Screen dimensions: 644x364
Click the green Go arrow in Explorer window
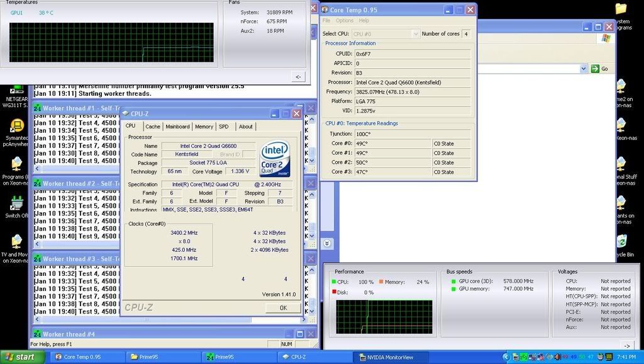pos(595,69)
